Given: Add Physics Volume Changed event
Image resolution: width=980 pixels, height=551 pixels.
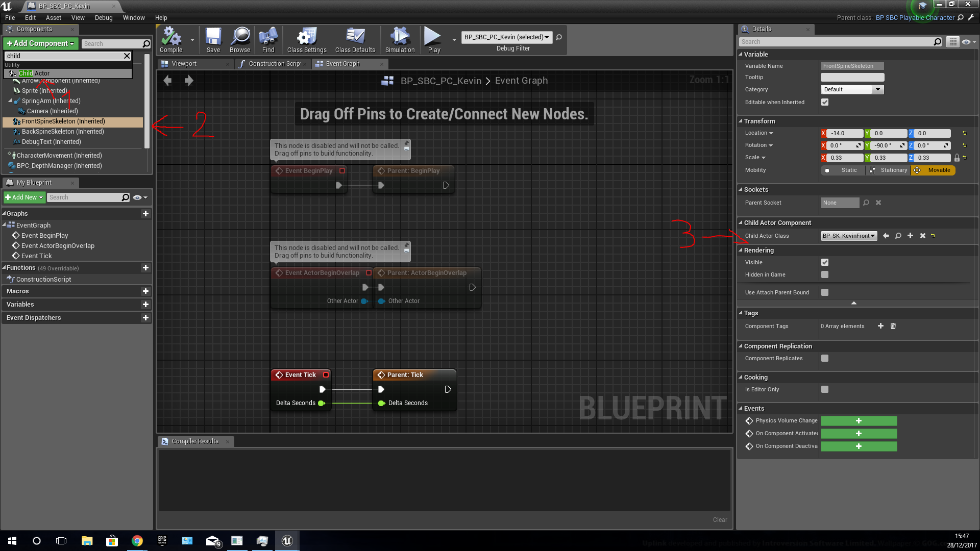Looking at the screenshot, I should pos(859,421).
